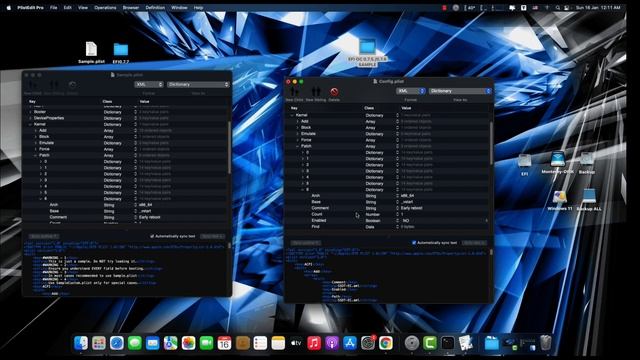640x360 pixels.
Task: Click Sync button right of sync checkbox in Config.plist
Action: pyautogui.click(x=474, y=243)
